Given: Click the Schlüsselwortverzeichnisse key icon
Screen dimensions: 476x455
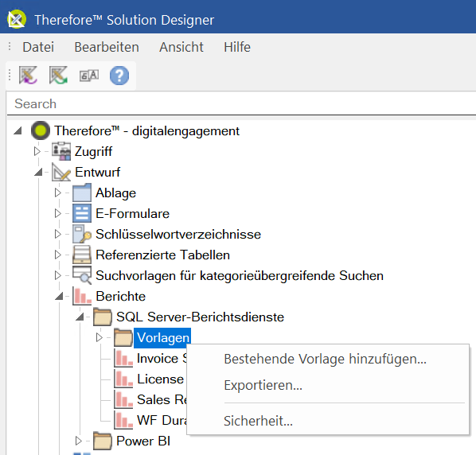Looking at the screenshot, I should coord(82,234).
